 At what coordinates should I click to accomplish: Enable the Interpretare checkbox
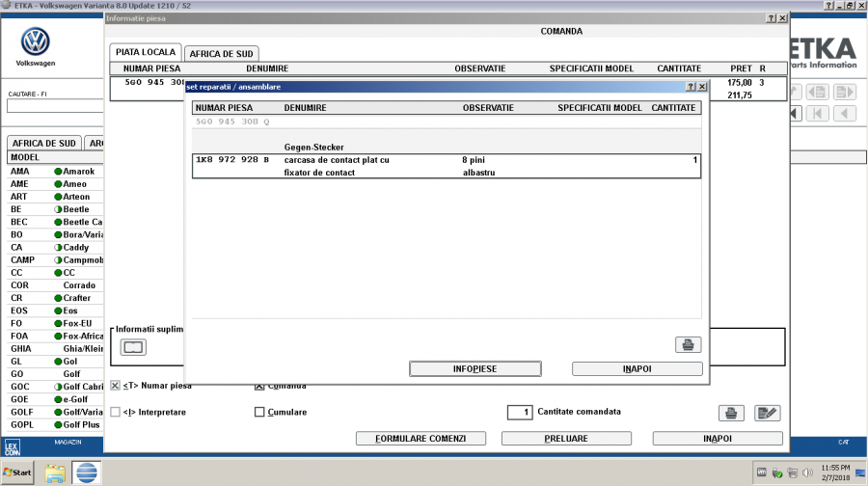click(116, 412)
